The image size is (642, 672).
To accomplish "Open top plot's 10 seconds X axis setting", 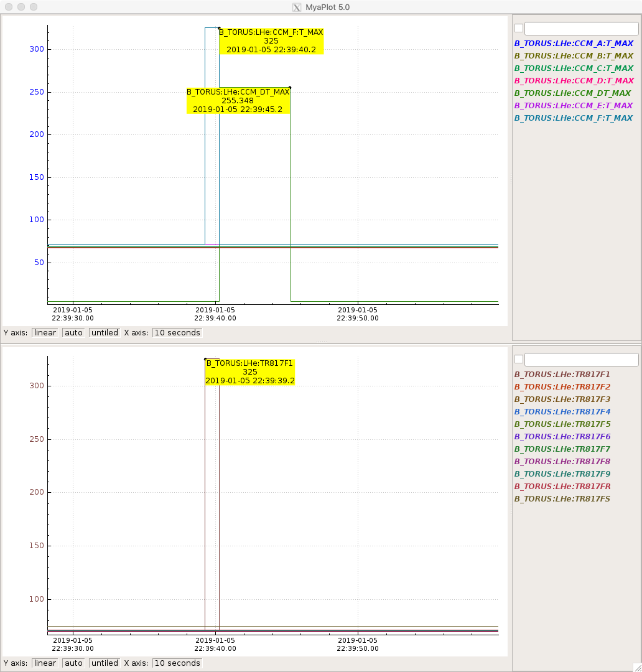I will click(177, 332).
